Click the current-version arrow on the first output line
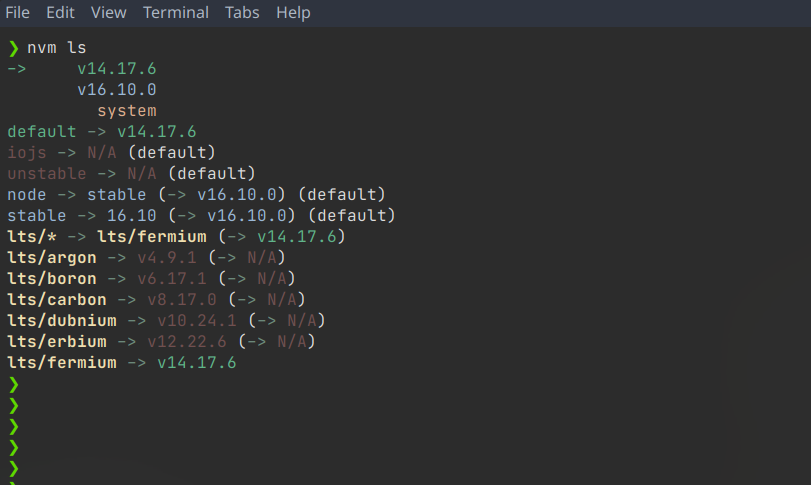811x485 pixels. 17,69
